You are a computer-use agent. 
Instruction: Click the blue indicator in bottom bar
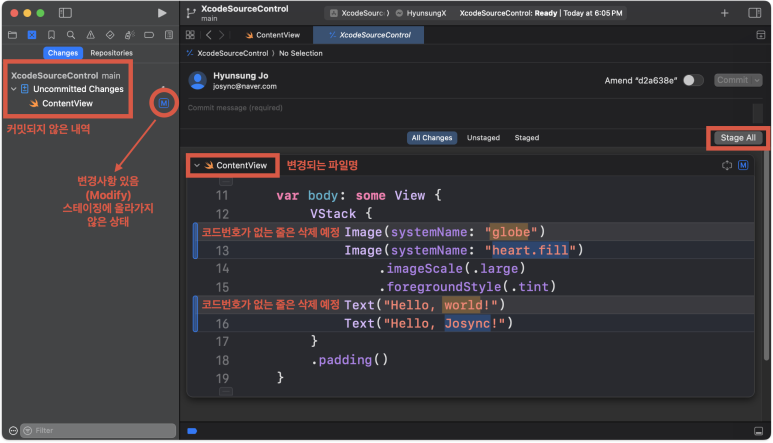coord(192,431)
